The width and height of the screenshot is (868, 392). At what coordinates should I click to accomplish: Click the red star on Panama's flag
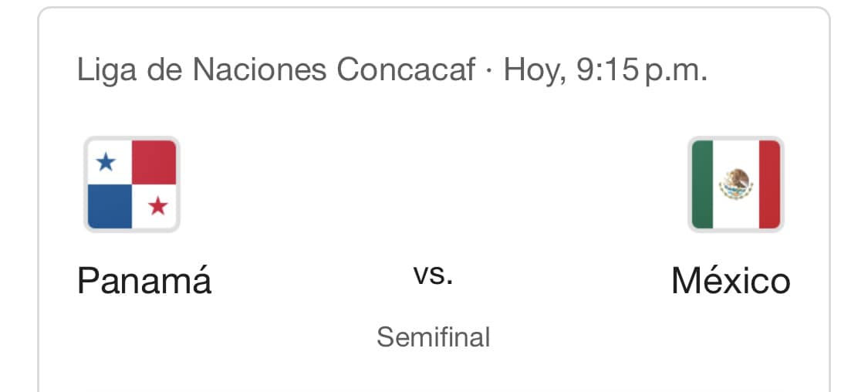(157, 206)
